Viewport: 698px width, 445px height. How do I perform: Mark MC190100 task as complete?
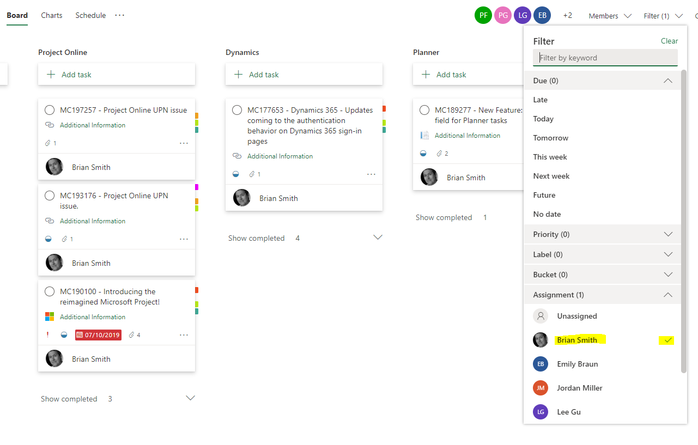tap(49, 291)
